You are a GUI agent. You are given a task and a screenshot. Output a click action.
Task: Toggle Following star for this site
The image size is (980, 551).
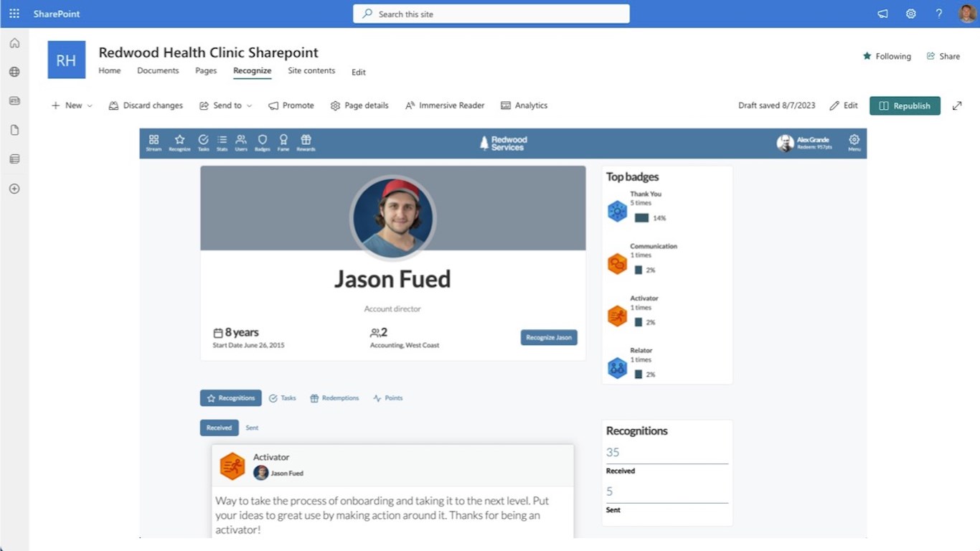click(887, 56)
